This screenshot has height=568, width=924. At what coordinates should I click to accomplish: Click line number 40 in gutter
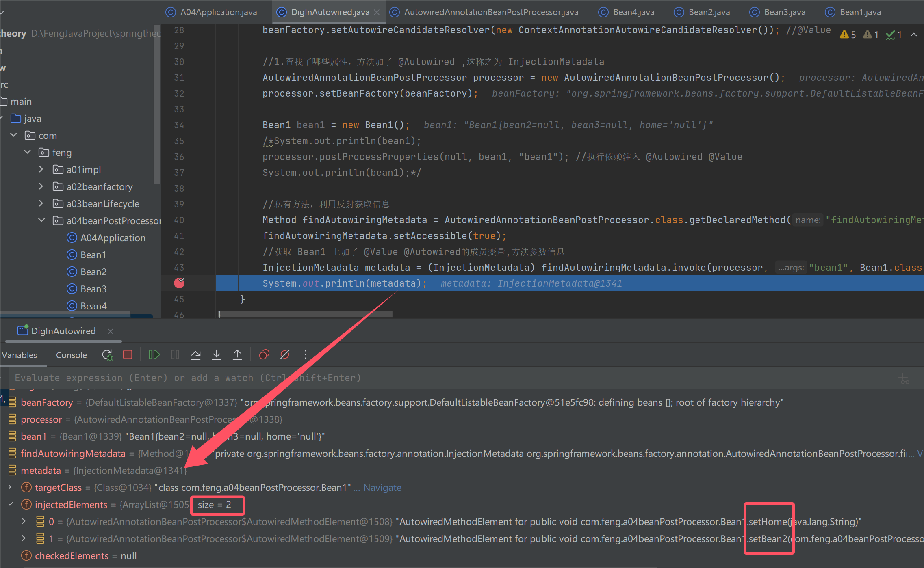tap(179, 220)
